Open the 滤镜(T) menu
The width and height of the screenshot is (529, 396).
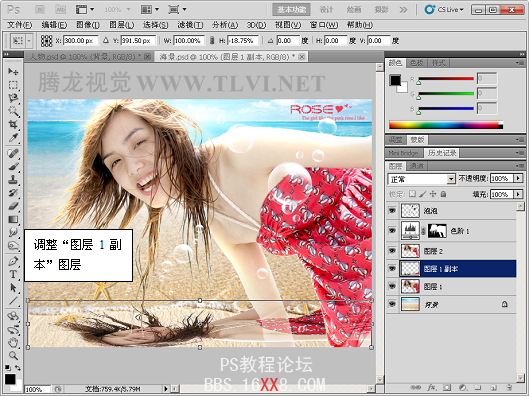190,25
